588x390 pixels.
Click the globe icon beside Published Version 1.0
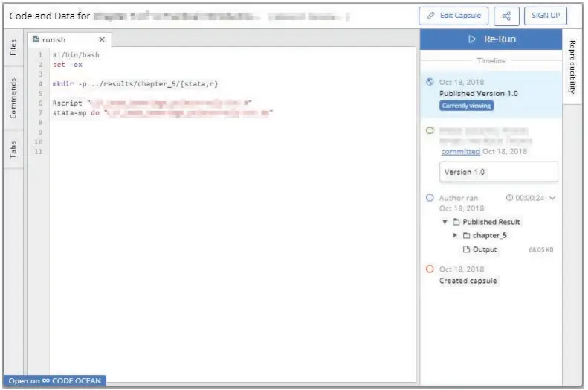click(430, 82)
